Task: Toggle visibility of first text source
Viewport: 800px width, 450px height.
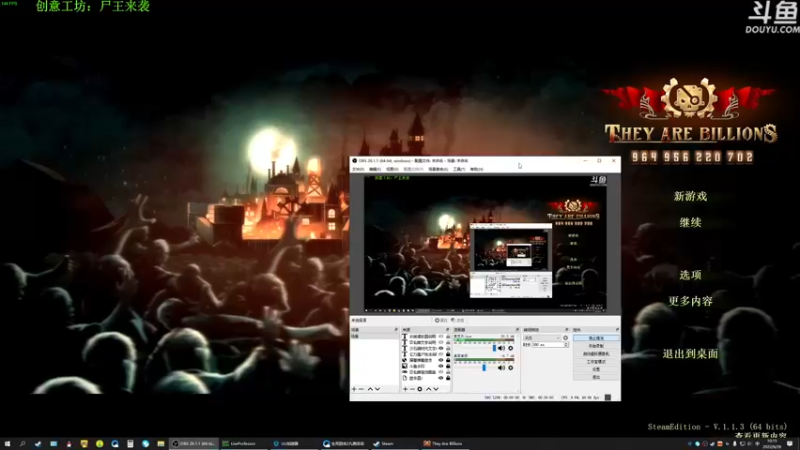Action: 441,336
